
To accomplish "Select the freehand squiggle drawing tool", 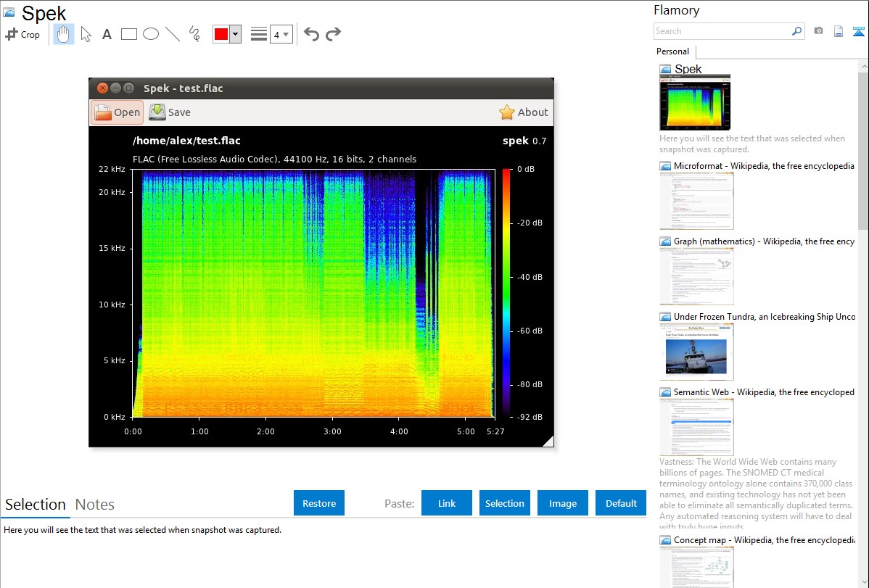I will click(194, 34).
